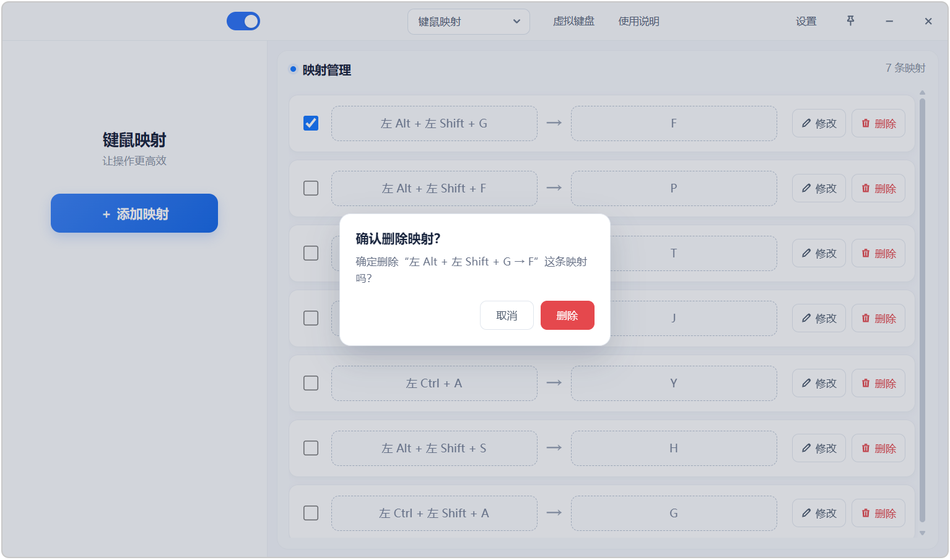Click 删除 in the row mapped to F
The width and height of the screenshot is (950, 560).
click(x=878, y=123)
